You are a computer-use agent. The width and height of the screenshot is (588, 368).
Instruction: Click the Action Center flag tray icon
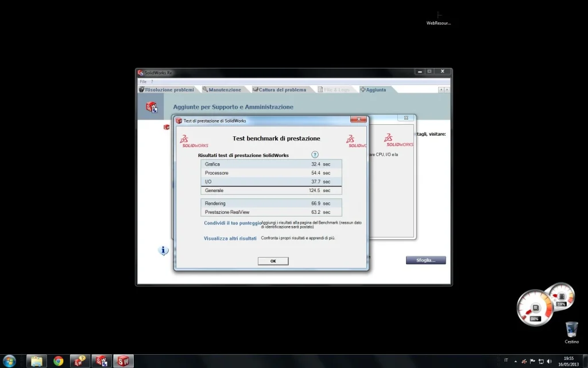(x=532, y=361)
